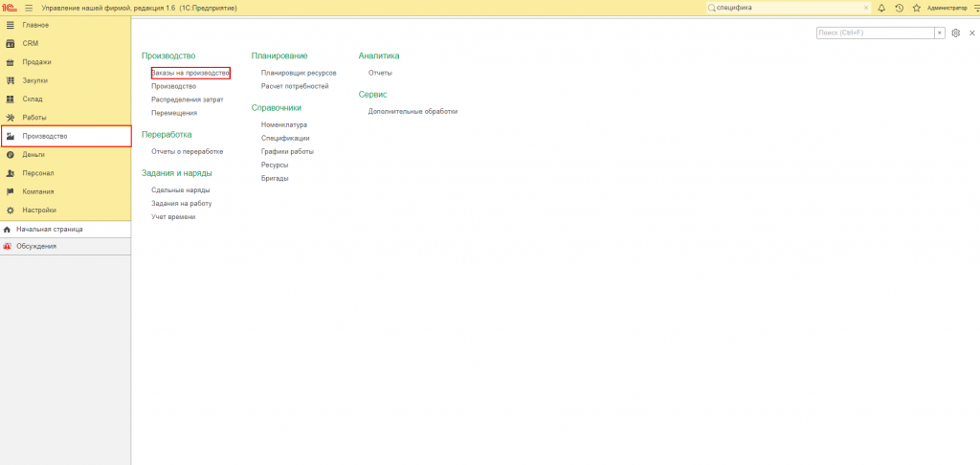Screen dimensions: 980x465
Task: Click the CRM section icon
Action: 10,44
